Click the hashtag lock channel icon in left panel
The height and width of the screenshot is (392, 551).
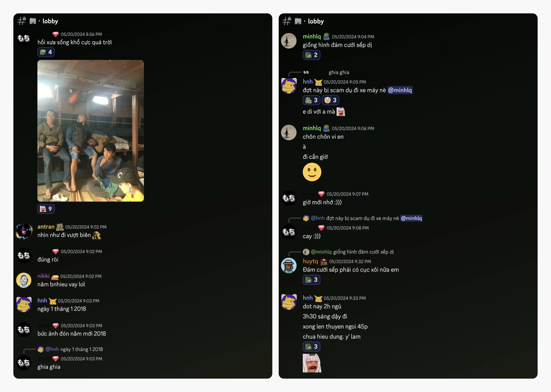21,21
